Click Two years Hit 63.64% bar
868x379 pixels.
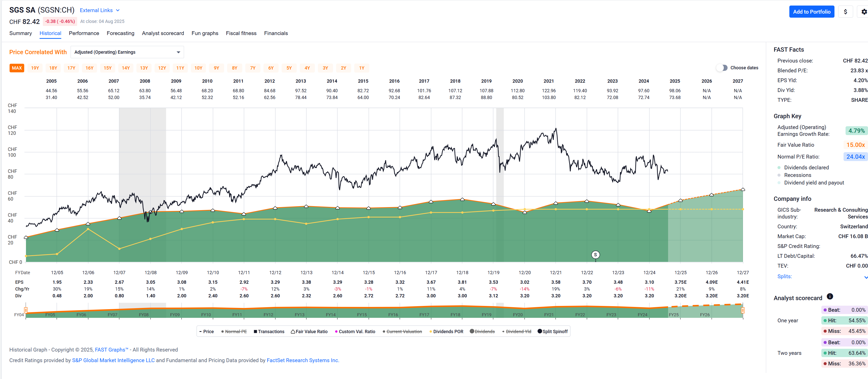(844, 353)
